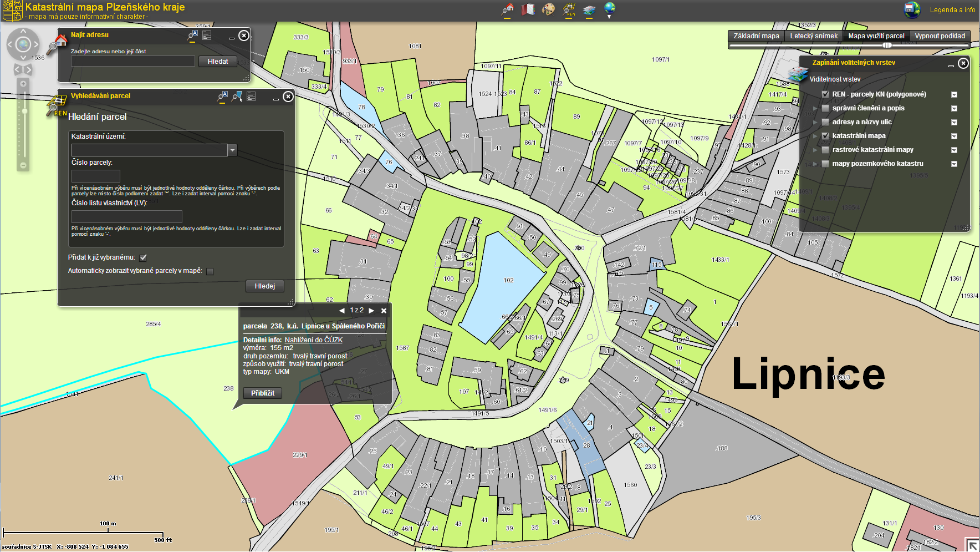Screen dimensions: 980x552
Task: Enable rastrové katastrální mapy layer
Action: (825, 150)
